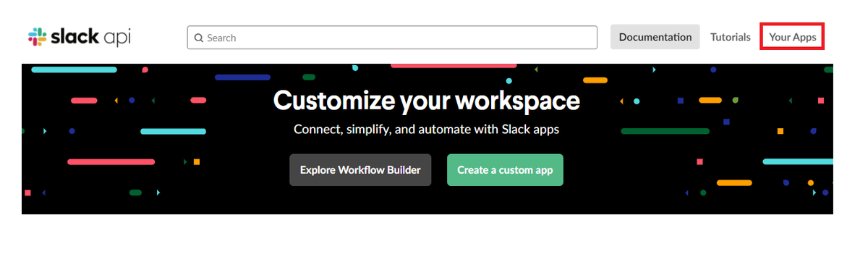Viewport: 868px width, 265px height.
Task: Open the Documentation tab
Action: pyautogui.click(x=655, y=37)
